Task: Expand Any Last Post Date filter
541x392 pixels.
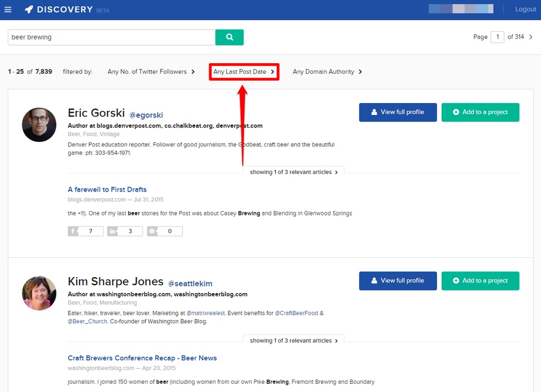Action: point(244,72)
